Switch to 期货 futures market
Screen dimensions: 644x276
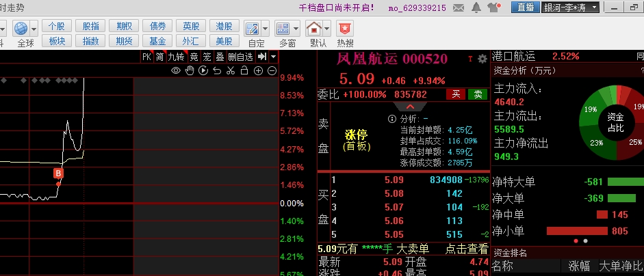(x=124, y=41)
